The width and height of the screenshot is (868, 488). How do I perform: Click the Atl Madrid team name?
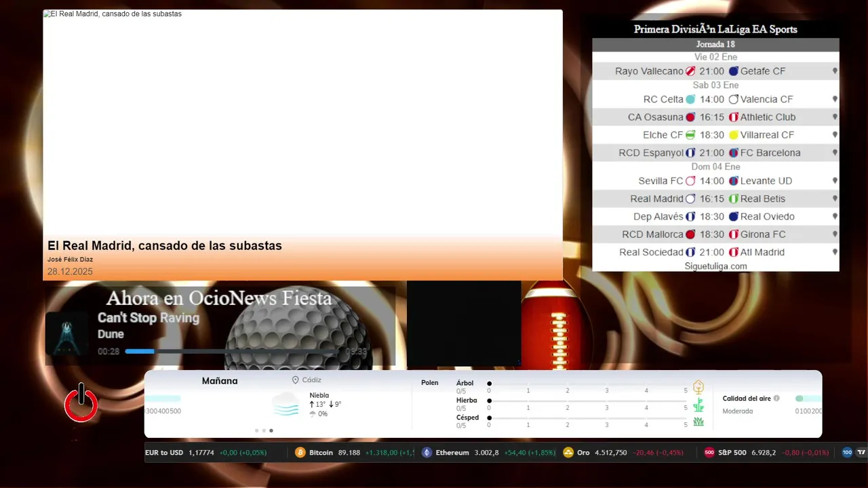pos(762,252)
